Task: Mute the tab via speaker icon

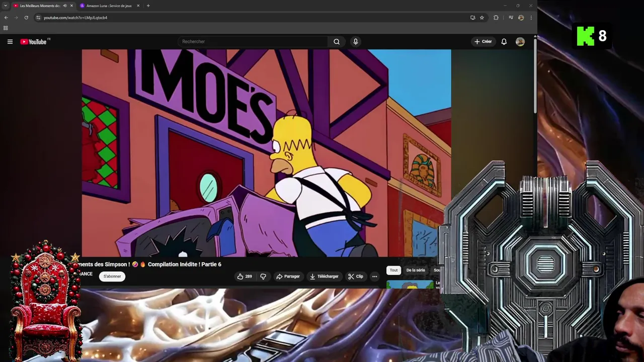Action: 64,6
